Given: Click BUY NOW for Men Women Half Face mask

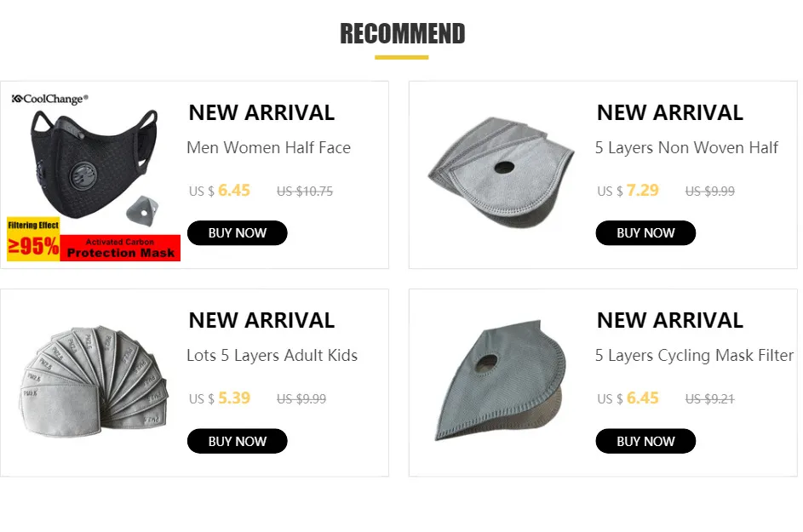Looking at the screenshot, I should (237, 233).
